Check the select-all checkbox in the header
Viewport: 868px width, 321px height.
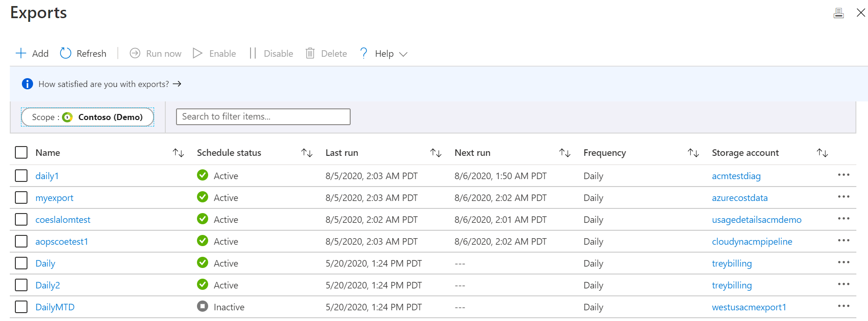tap(21, 153)
